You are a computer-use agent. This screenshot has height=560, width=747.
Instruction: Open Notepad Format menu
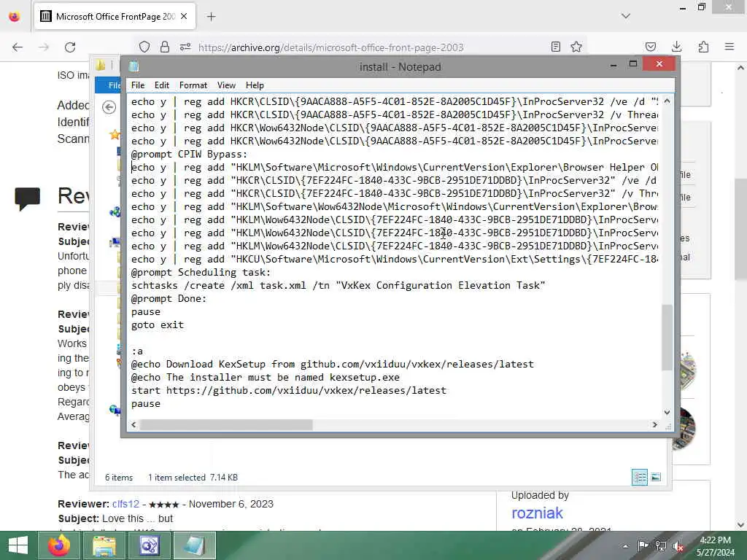pyautogui.click(x=193, y=85)
